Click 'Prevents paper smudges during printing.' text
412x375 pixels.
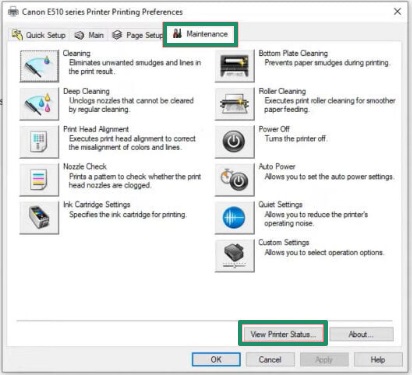(327, 63)
